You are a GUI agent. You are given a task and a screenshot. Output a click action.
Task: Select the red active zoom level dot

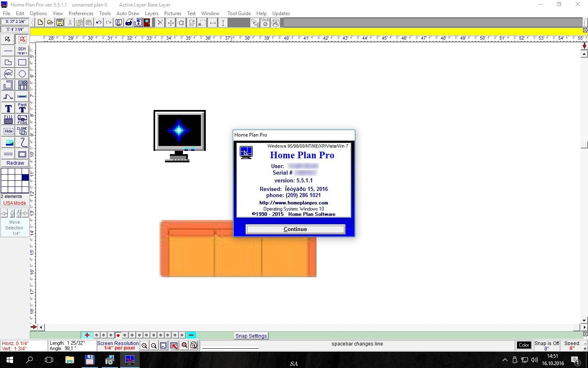(118, 335)
